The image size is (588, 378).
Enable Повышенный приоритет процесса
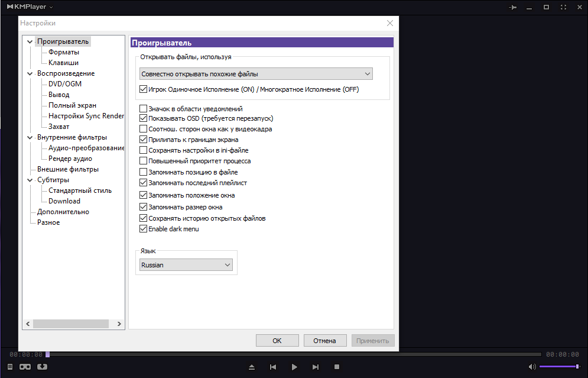pos(143,161)
